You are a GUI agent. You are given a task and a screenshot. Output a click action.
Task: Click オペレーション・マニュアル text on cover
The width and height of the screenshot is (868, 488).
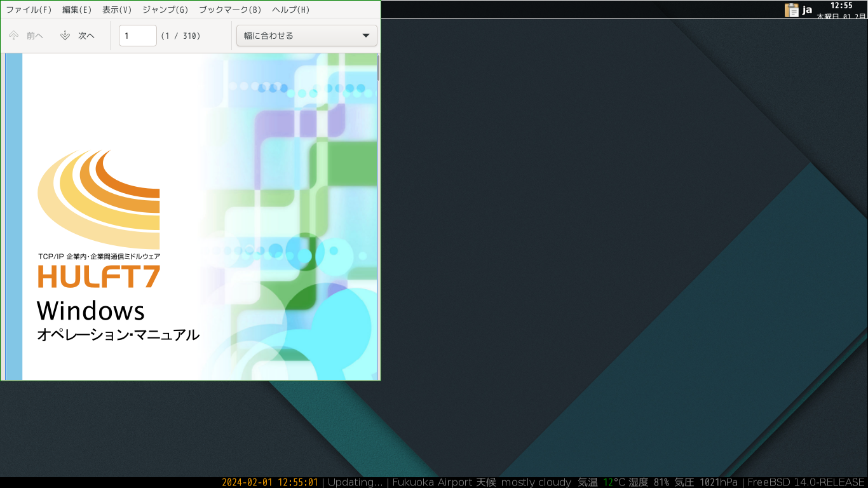pyautogui.click(x=118, y=335)
